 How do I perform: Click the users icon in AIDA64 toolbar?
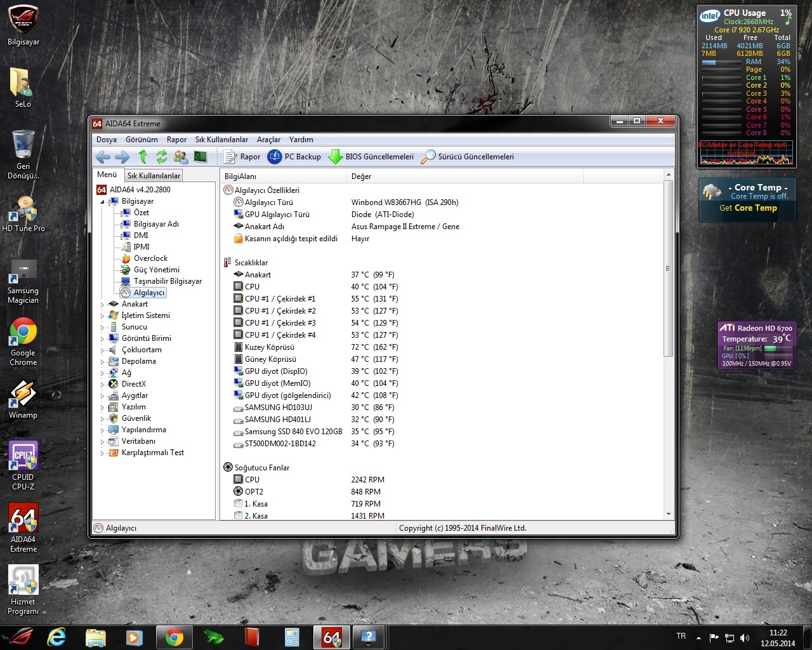(181, 156)
